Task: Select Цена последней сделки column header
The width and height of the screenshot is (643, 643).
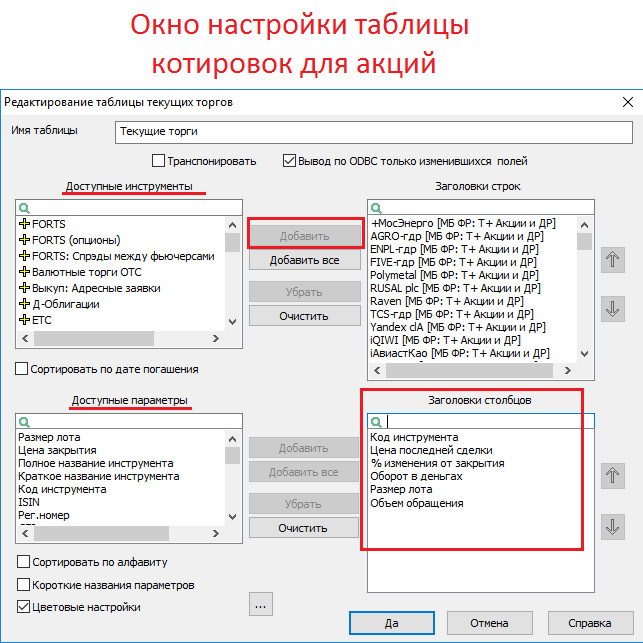Action: [431, 450]
